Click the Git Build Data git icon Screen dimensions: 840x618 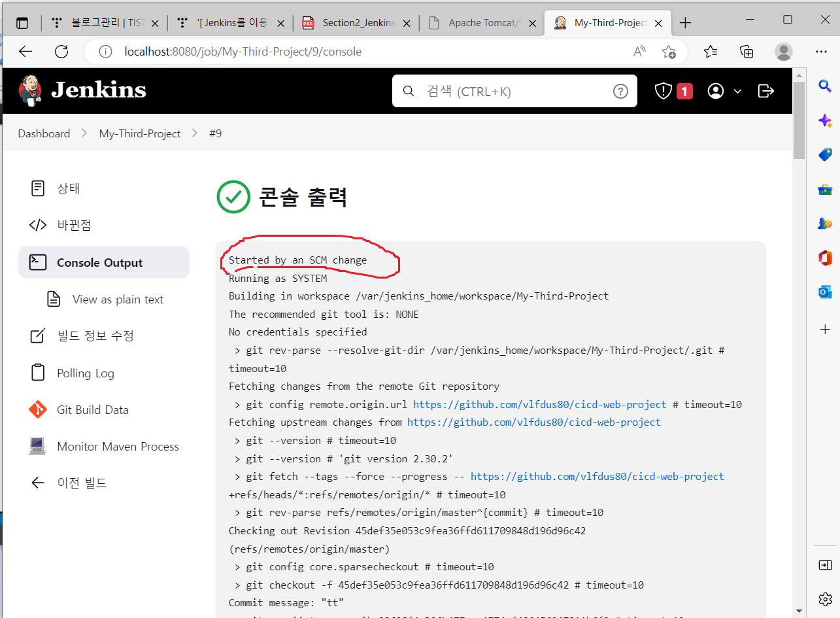tap(38, 410)
